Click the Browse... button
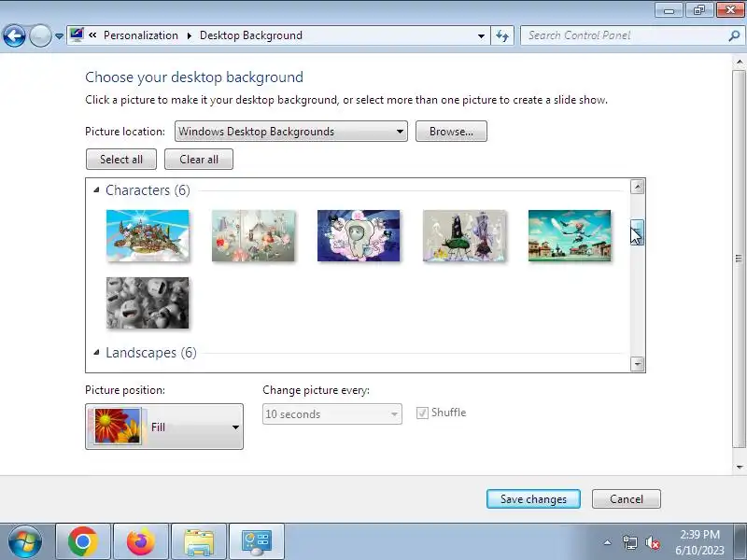This screenshot has width=747, height=560. click(x=451, y=132)
